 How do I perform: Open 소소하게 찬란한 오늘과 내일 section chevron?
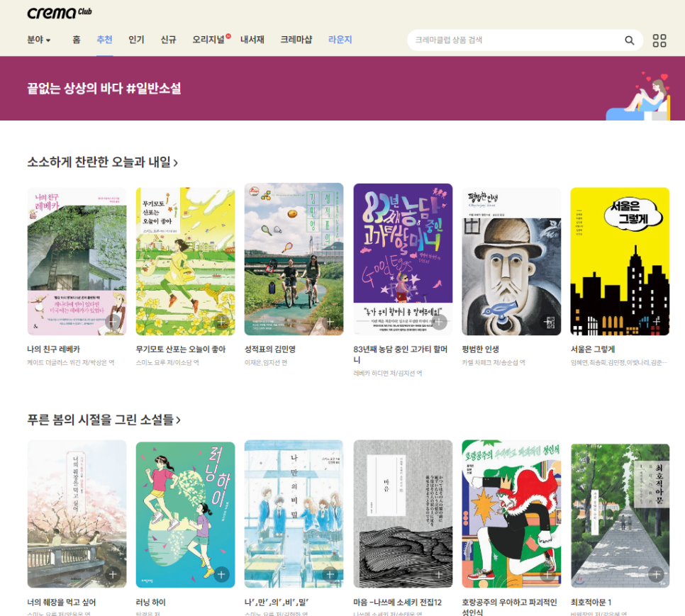pyautogui.click(x=176, y=163)
